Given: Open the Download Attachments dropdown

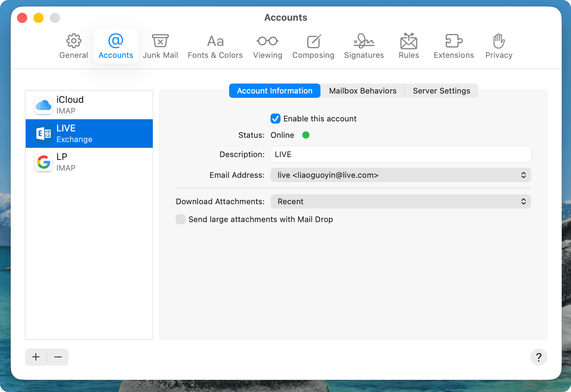Looking at the screenshot, I should click(400, 201).
